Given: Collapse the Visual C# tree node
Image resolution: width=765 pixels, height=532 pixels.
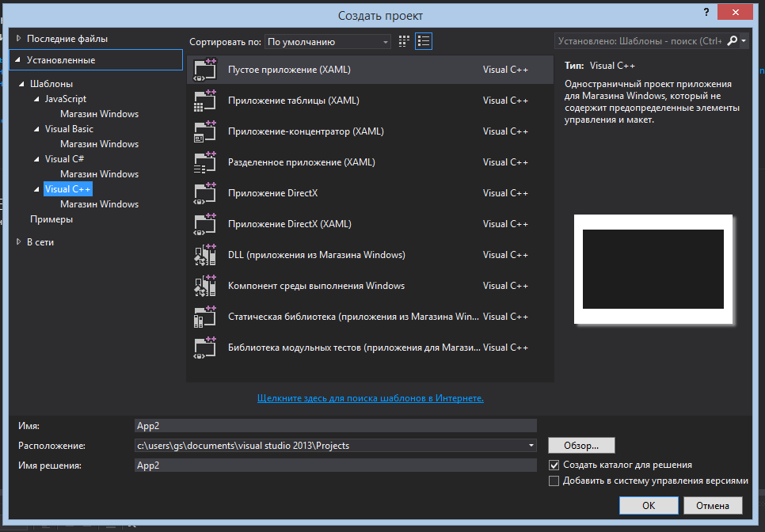Looking at the screenshot, I should point(36,159).
